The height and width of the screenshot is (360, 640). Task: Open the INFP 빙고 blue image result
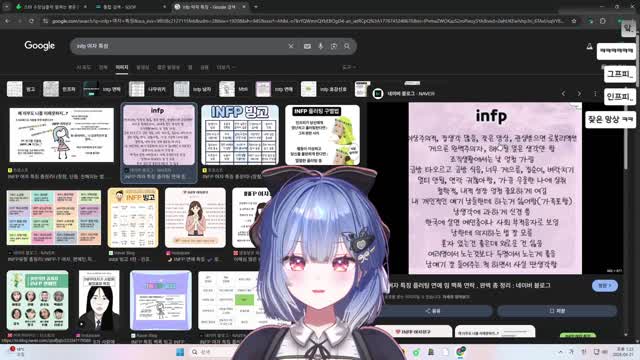click(240, 135)
